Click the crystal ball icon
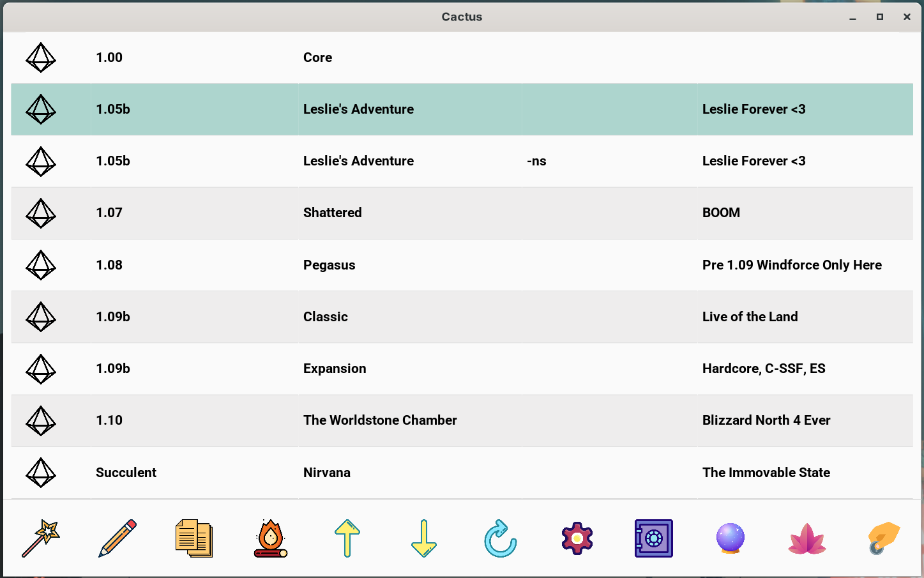Screen dimensions: 924x578 coord(731,538)
